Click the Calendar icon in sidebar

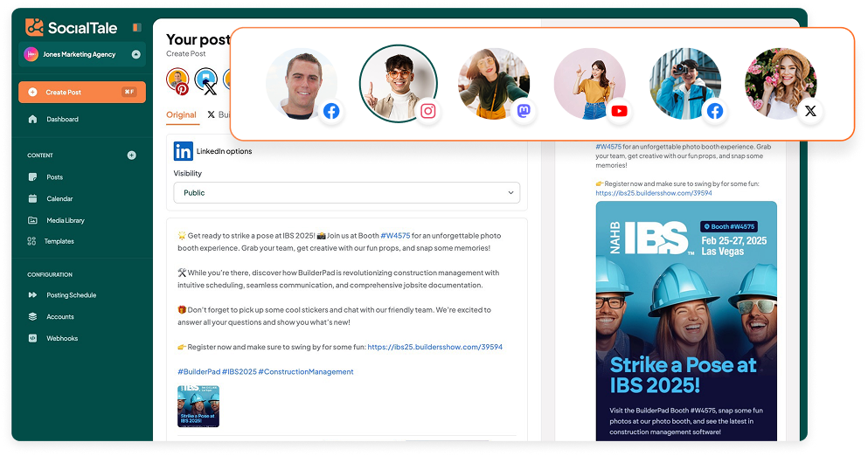coord(32,198)
